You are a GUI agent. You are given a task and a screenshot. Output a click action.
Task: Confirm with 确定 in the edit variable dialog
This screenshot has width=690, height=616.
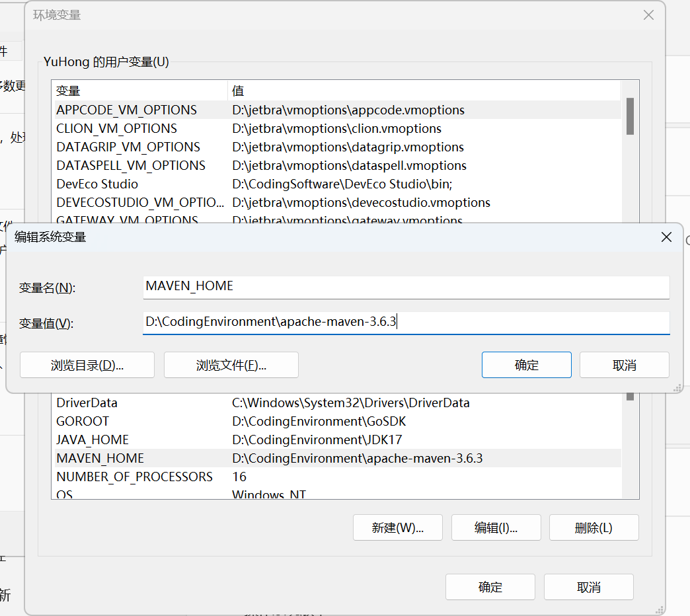[x=526, y=365]
